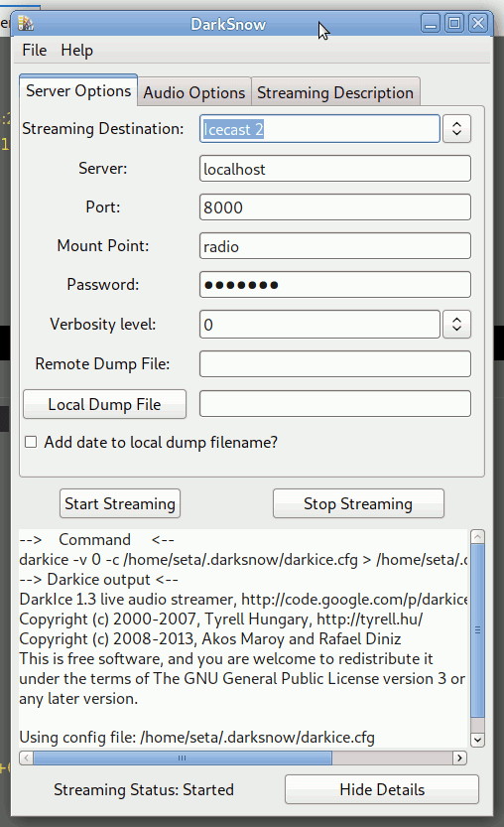This screenshot has height=827, width=504.
Task: Click the DarkSnow title bar text
Action: (228, 24)
